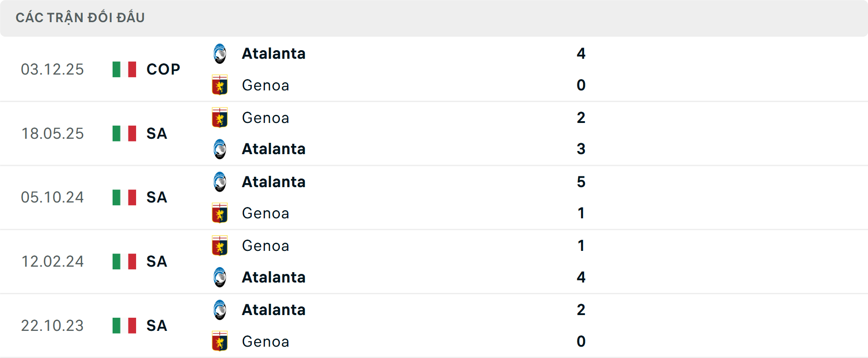This screenshot has width=868, height=358.
Task: Click the Genoa crest in the last match row
Action: 220,342
